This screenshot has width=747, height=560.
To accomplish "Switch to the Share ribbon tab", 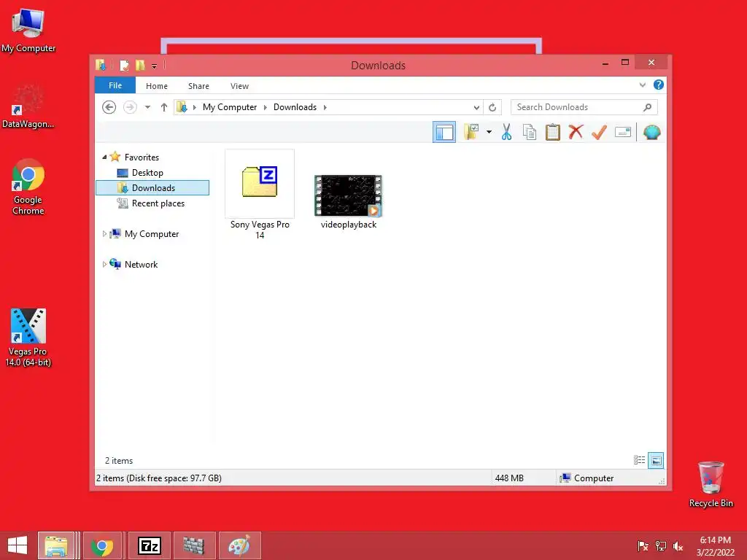I will pyautogui.click(x=198, y=86).
